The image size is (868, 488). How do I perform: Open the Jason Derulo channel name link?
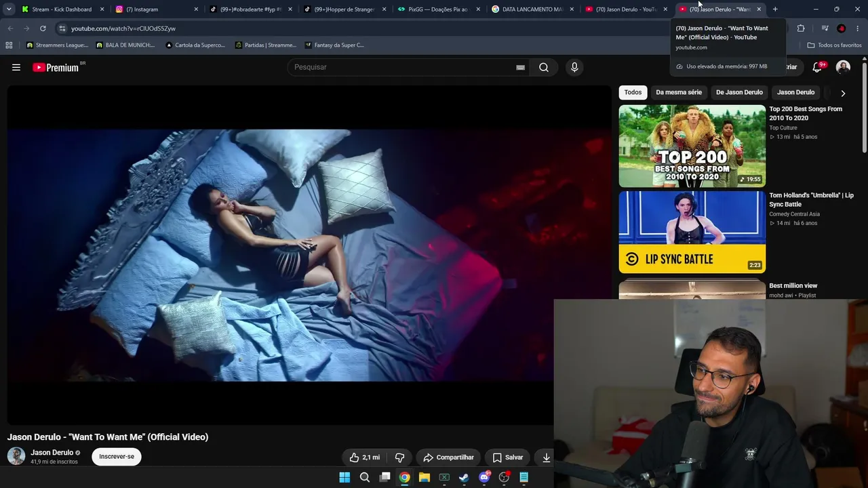[52, 453]
